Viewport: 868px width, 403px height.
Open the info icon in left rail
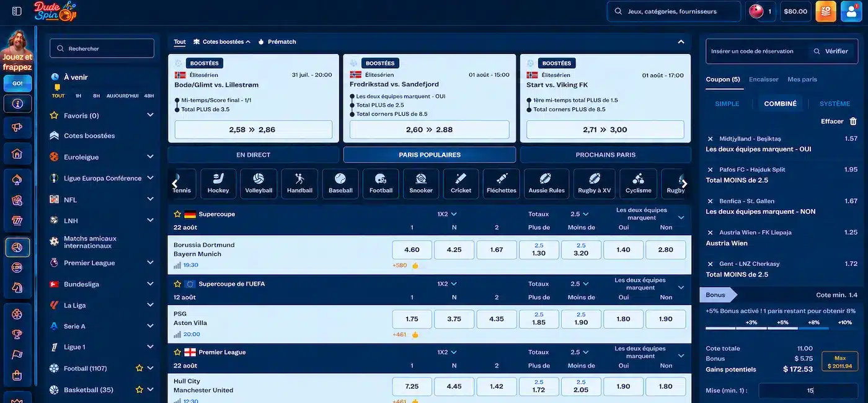pyautogui.click(x=17, y=104)
